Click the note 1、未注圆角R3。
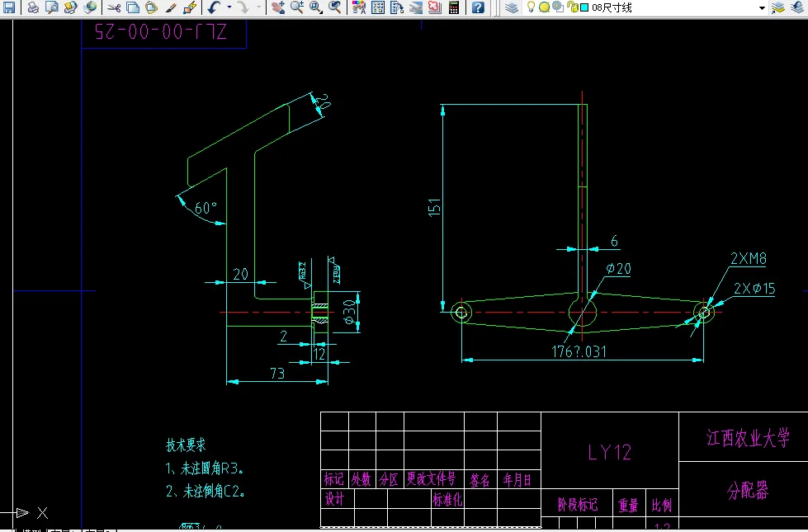The width and height of the screenshot is (808, 532). pos(205,468)
